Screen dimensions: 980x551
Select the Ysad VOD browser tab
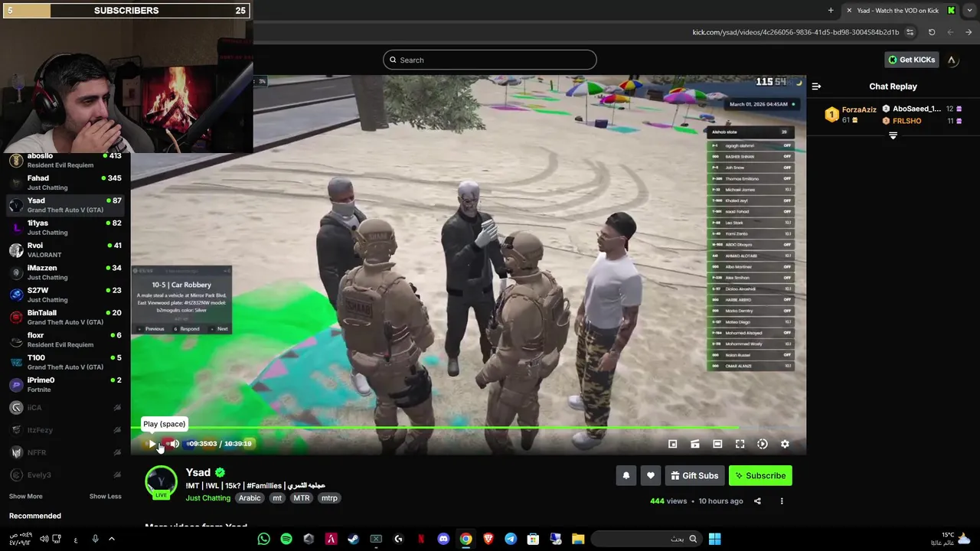(900, 10)
